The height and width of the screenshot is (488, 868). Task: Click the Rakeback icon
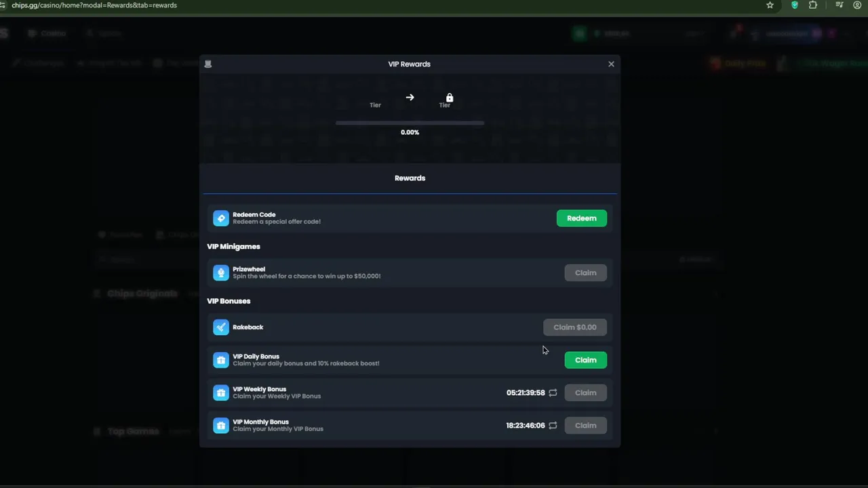(x=221, y=327)
